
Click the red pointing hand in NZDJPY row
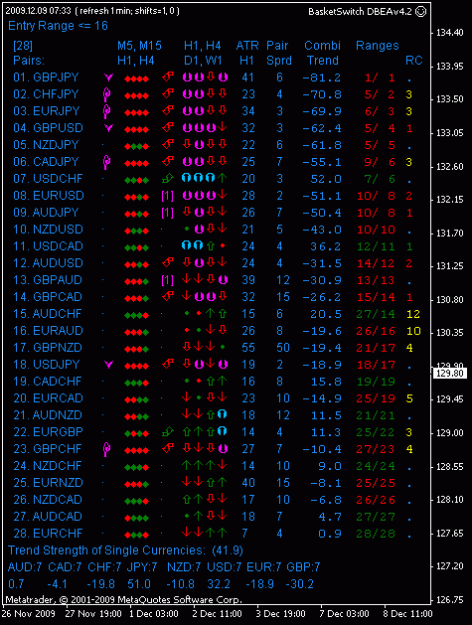(168, 144)
